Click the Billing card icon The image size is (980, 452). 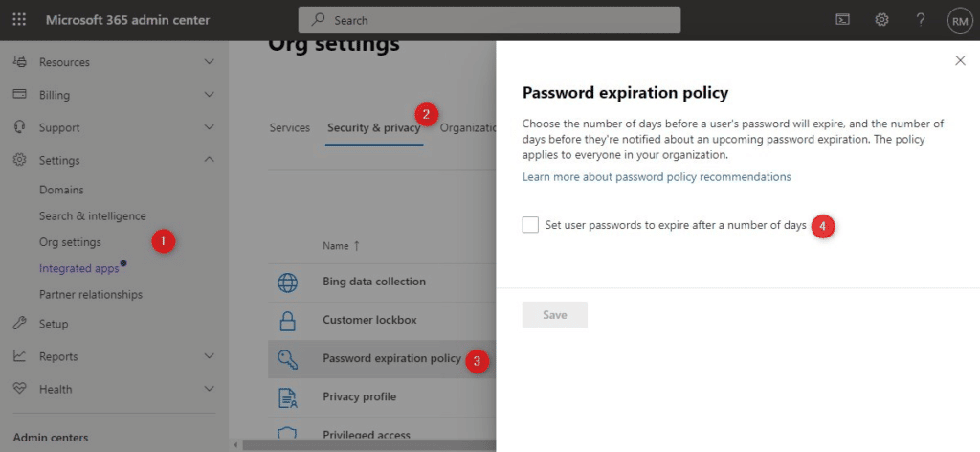(x=20, y=95)
